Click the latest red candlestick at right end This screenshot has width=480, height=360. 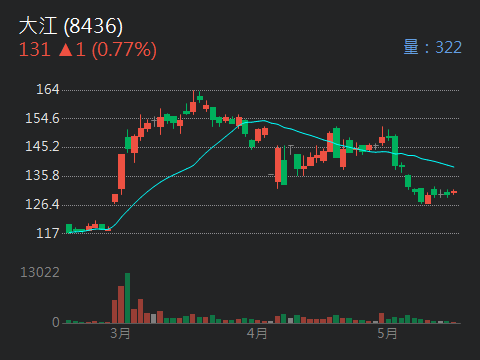(x=454, y=192)
